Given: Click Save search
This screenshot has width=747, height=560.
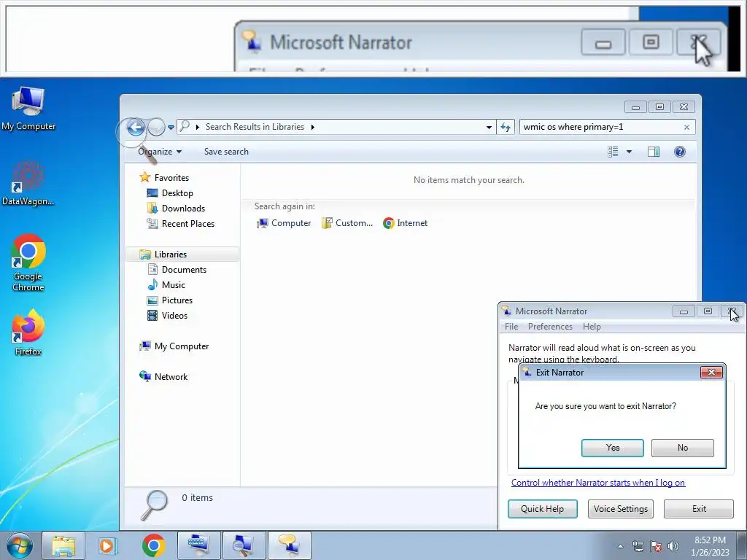Looking at the screenshot, I should coord(226,152).
